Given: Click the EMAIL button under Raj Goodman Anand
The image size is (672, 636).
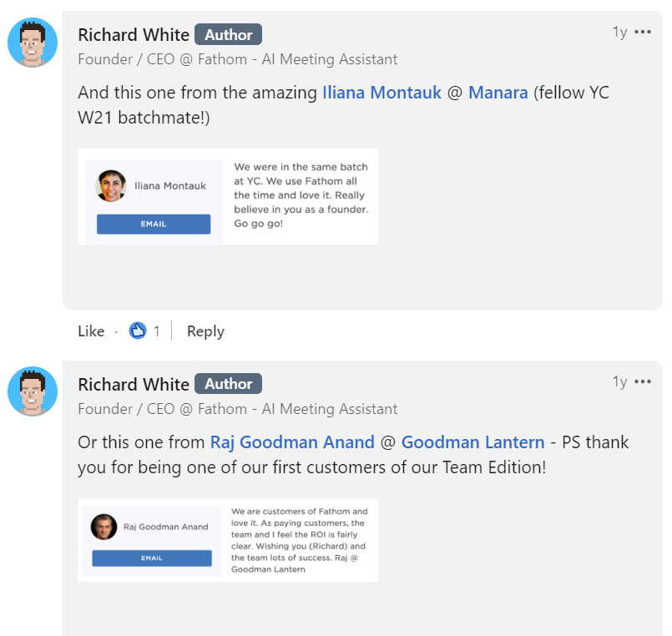Looking at the screenshot, I should pos(152,558).
